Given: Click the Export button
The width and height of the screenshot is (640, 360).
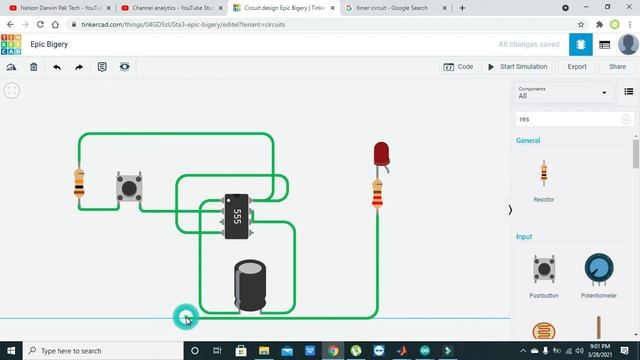Looking at the screenshot, I should pos(577,67).
